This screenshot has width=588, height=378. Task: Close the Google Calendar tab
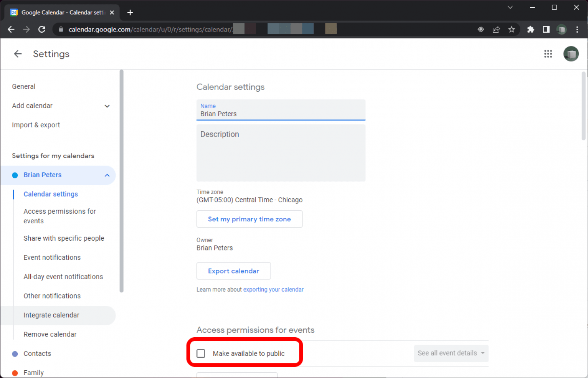click(x=112, y=13)
